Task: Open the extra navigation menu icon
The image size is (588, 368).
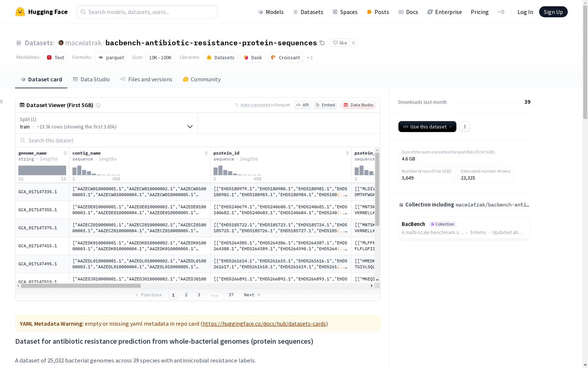Action: point(501,12)
